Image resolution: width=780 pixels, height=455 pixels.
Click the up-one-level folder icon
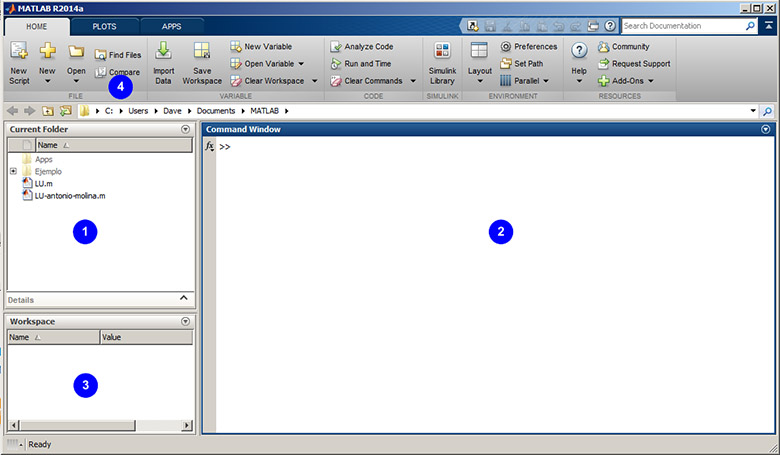(x=48, y=111)
